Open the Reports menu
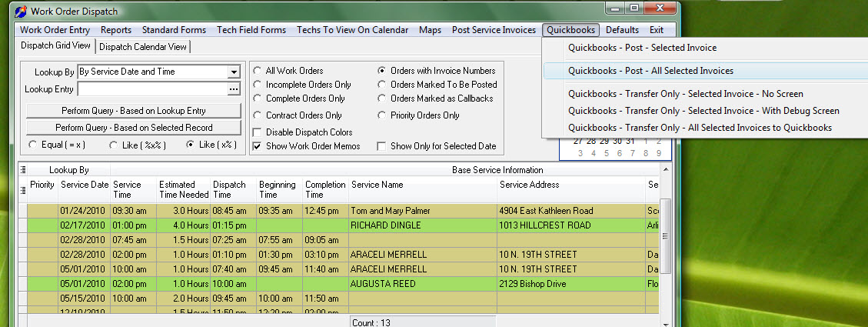 point(116,30)
